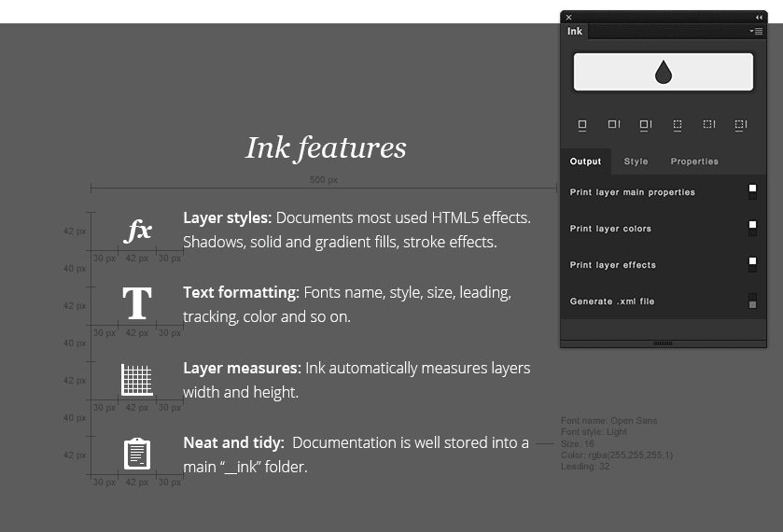Viewport: 783px width, 532px height.
Task: Toggle Print layer main properties switch
Action: [752, 192]
